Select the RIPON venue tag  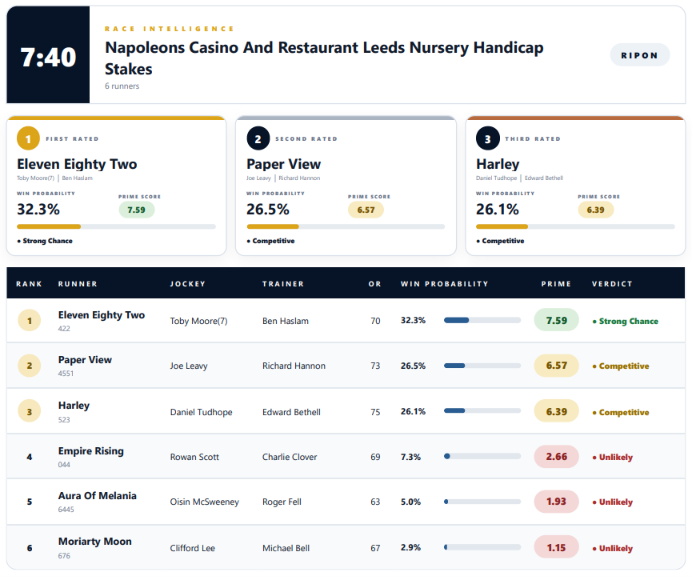[x=639, y=55]
